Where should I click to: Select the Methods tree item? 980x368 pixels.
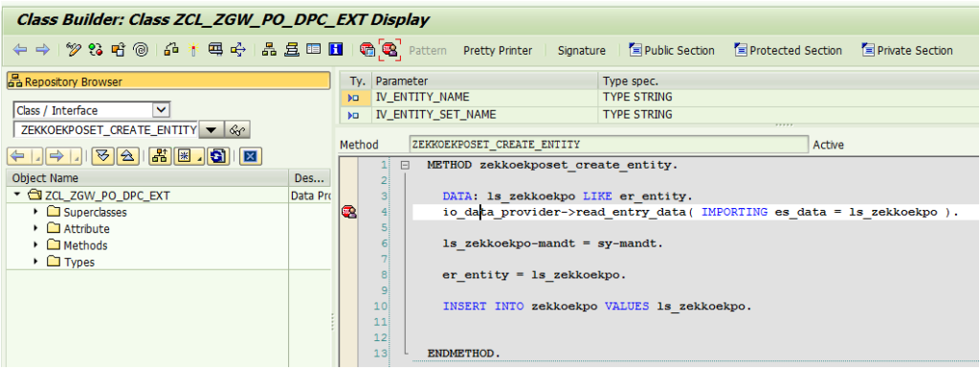[85, 245]
